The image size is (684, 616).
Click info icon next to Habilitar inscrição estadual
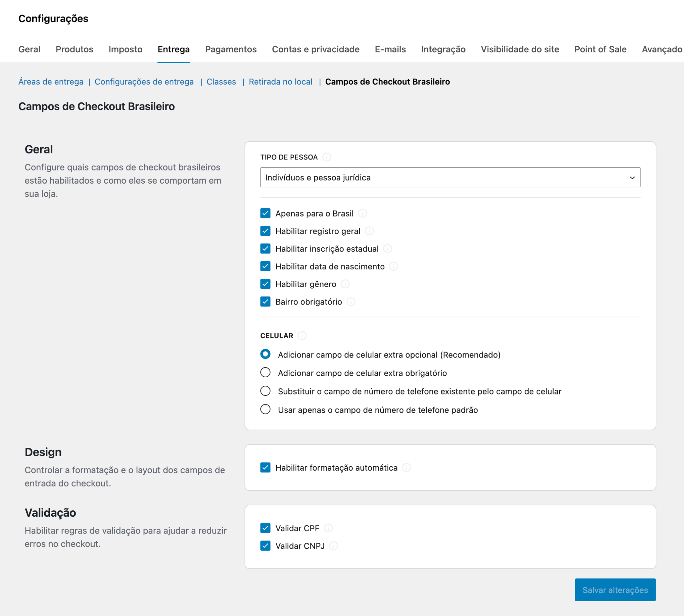click(x=387, y=249)
